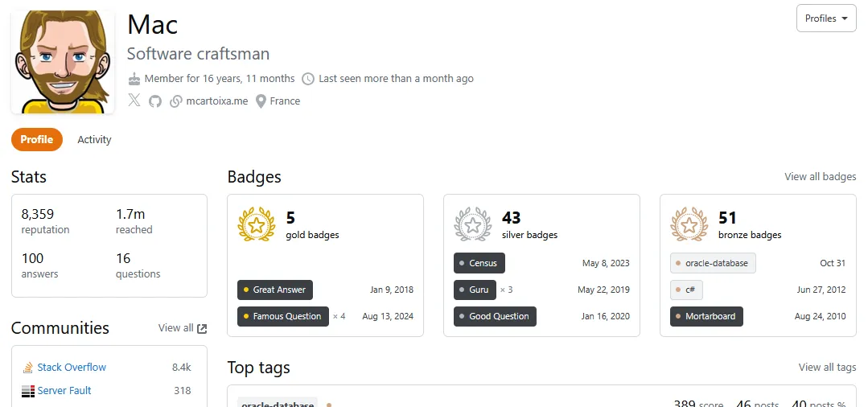Open the GitHub profile icon
868x407 pixels.
155,101
